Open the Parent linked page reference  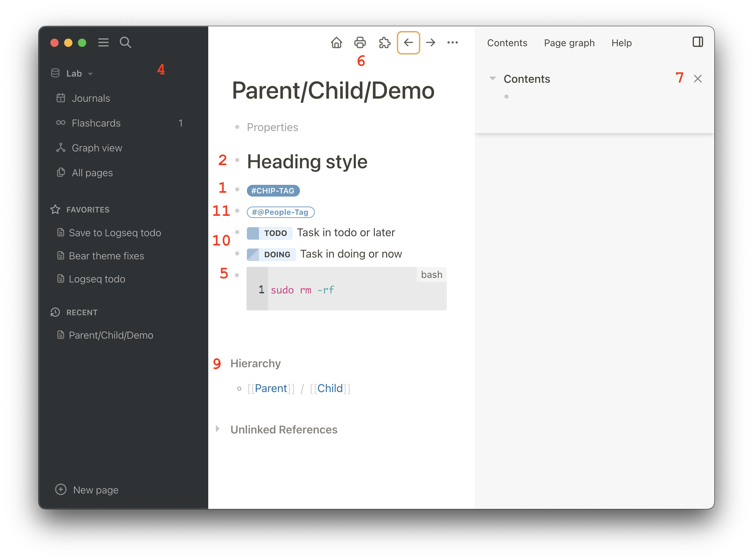click(270, 388)
